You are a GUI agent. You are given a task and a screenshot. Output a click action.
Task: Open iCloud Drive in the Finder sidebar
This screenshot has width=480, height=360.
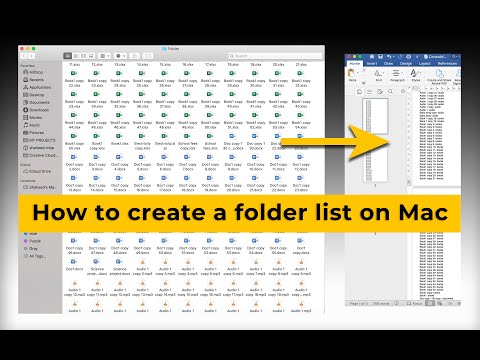[x=37, y=171]
